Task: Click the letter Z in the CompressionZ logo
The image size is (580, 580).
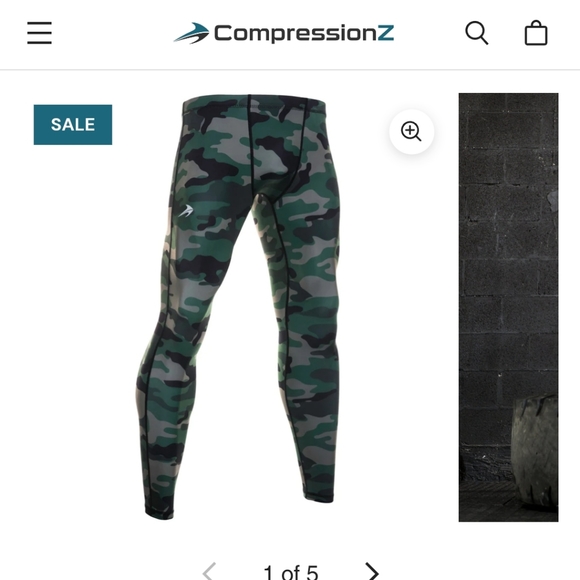Action: pos(385,33)
